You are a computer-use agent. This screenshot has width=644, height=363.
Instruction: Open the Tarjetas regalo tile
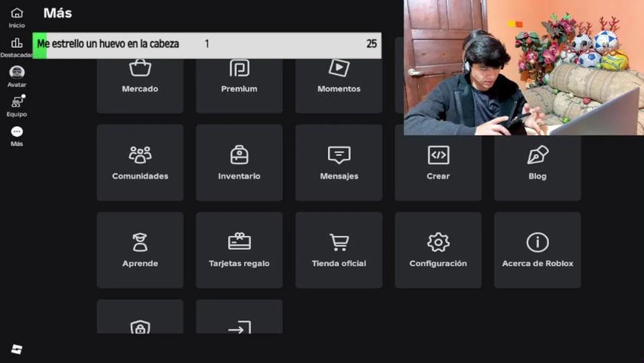(239, 250)
